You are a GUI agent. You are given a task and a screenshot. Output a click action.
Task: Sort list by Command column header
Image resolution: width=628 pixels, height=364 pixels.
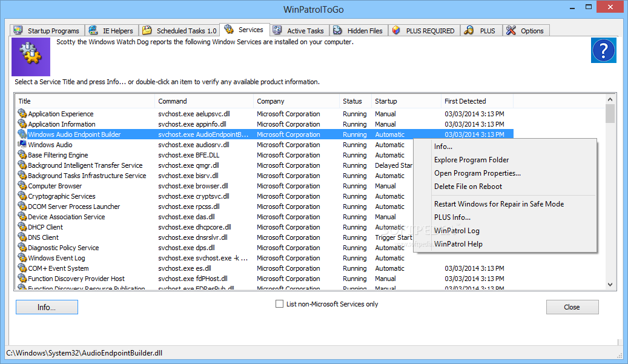(x=204, y=101)
